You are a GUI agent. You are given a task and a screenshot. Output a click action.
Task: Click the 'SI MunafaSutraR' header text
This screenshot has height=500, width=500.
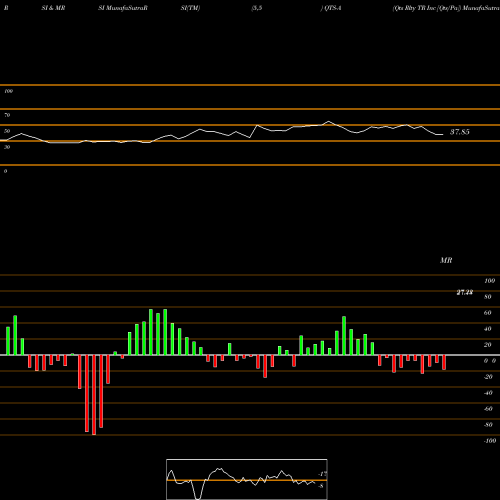tap(123, 8)
